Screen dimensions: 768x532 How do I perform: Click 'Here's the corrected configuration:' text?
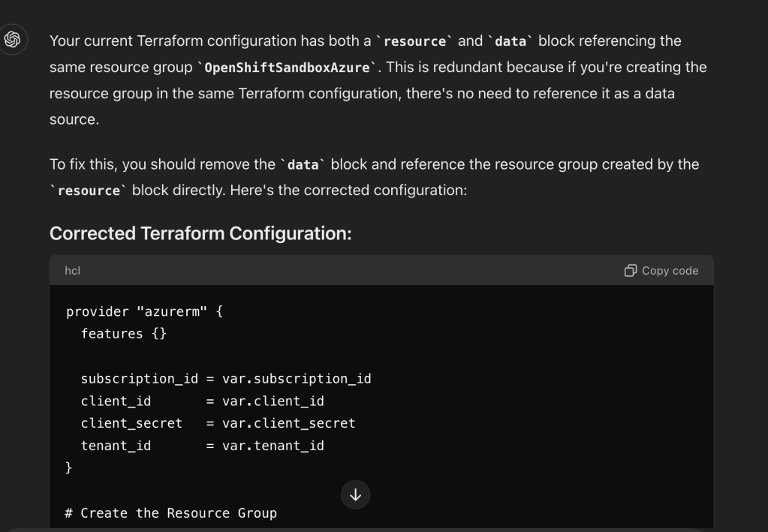[348, 191]
